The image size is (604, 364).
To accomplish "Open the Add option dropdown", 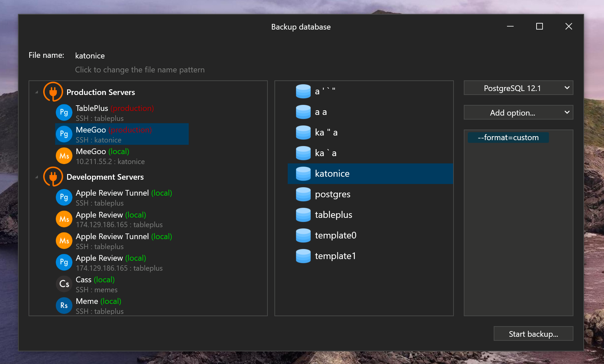I will pos(518,113).
